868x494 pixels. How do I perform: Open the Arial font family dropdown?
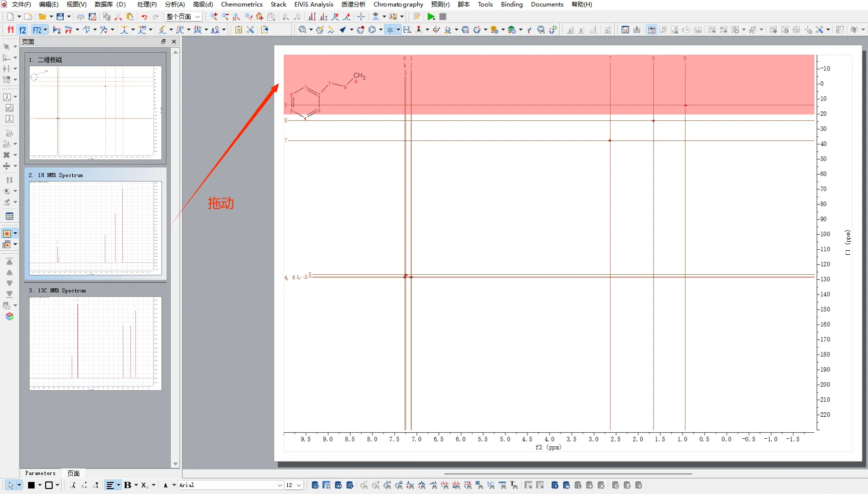[231, 485]
